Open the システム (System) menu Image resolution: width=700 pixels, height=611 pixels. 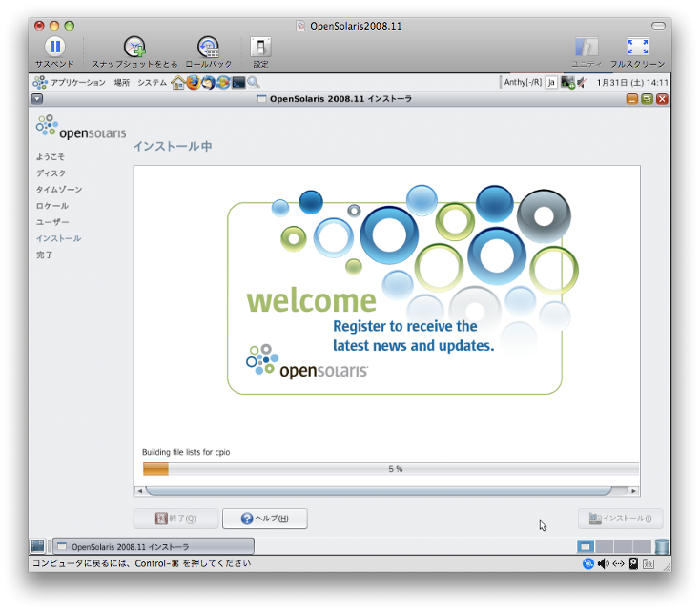(x=152, y=83)
